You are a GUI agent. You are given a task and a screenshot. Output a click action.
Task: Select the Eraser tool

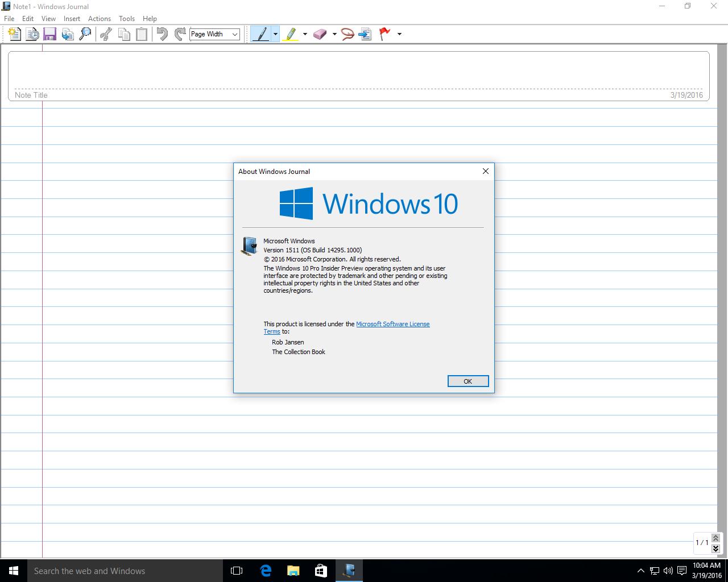pos(320,34)
